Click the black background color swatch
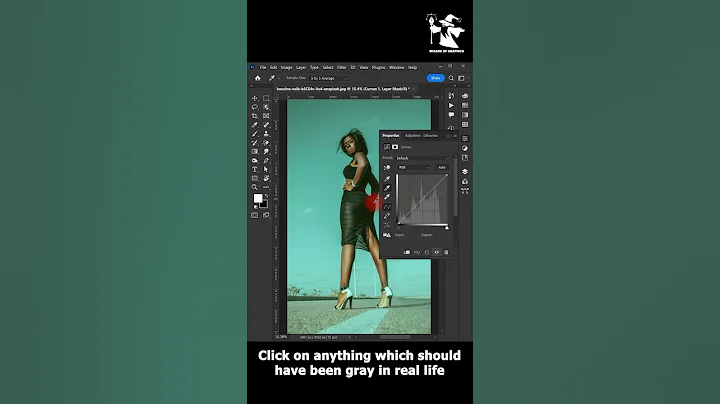This screenshot has height=404, width=720. click(x=264, y=204)
